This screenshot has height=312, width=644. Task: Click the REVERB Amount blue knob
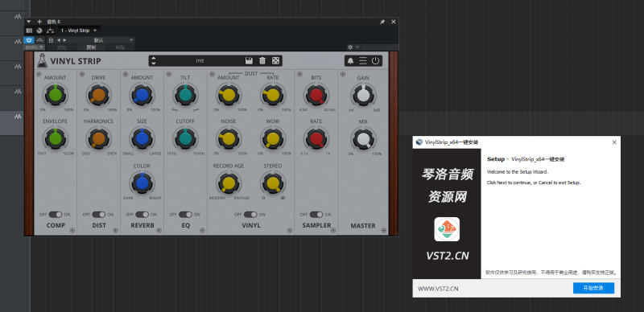[x=142, y=95]
